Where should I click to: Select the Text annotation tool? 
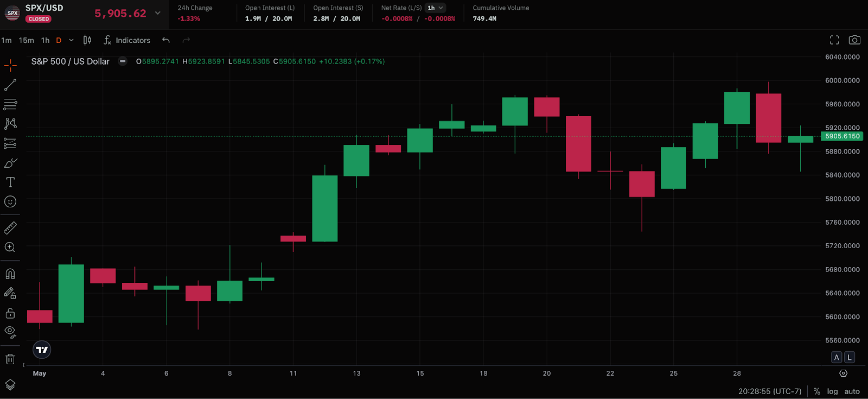point(10,182)
